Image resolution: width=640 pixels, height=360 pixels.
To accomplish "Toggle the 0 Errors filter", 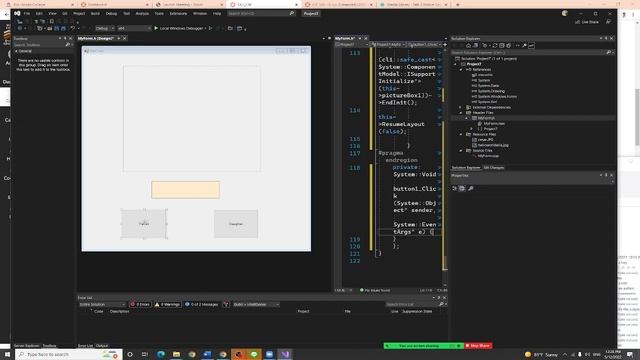I will pyautogui.click(x=140, y=304).
